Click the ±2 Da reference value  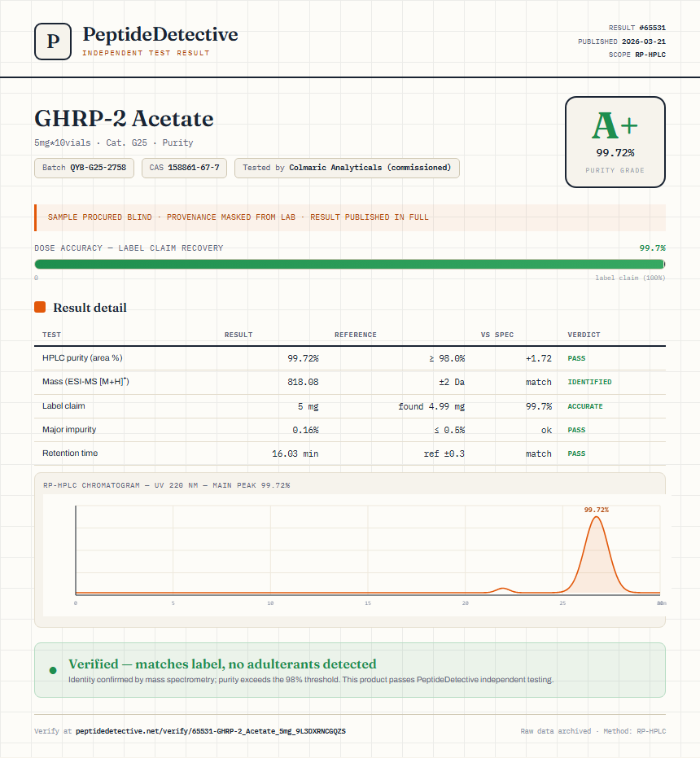pyautogui.click(x=452, y=382)
